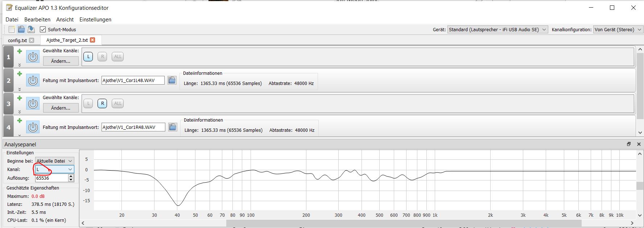Click the CPU-Last value 0.1 %
The height and width of the screenshot is (228, 644).
coord(49,220)
